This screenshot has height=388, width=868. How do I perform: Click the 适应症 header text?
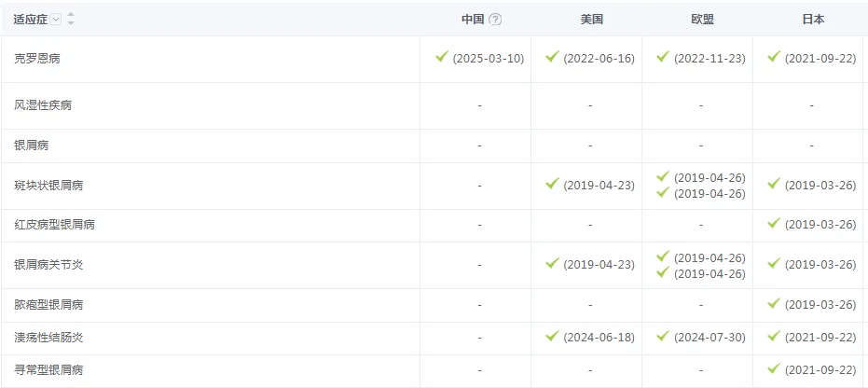(31, 20)
